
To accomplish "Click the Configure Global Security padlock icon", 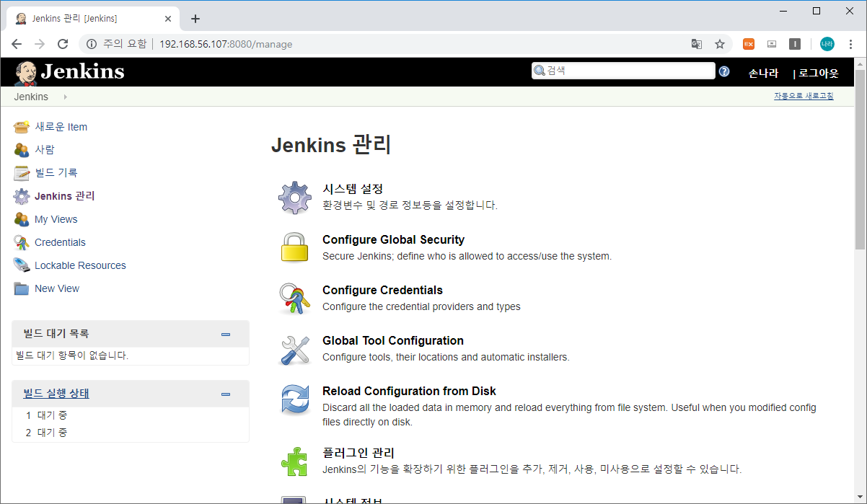I will pos(295,247).
